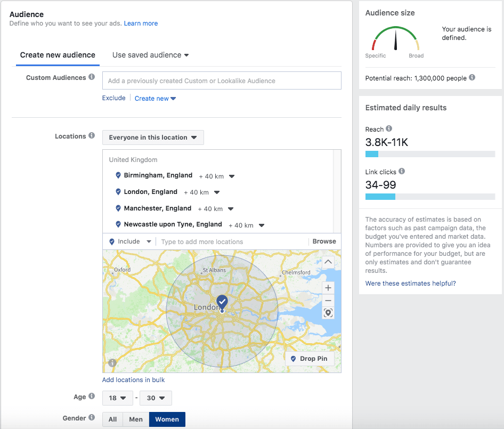Screen dimensions: 504x429
Task: Click Manchester, England location text
Action: pos(158,208)
